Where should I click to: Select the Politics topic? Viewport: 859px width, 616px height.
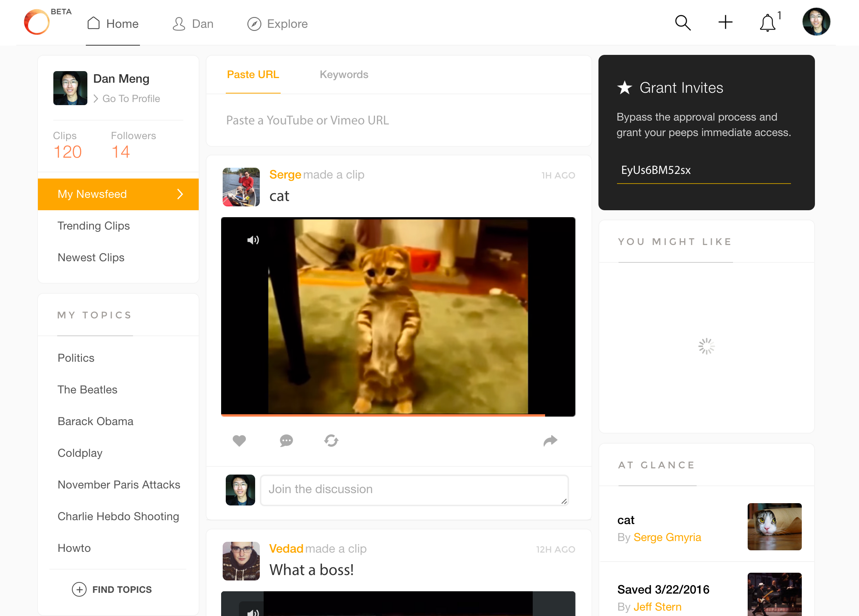click(76, 358)
